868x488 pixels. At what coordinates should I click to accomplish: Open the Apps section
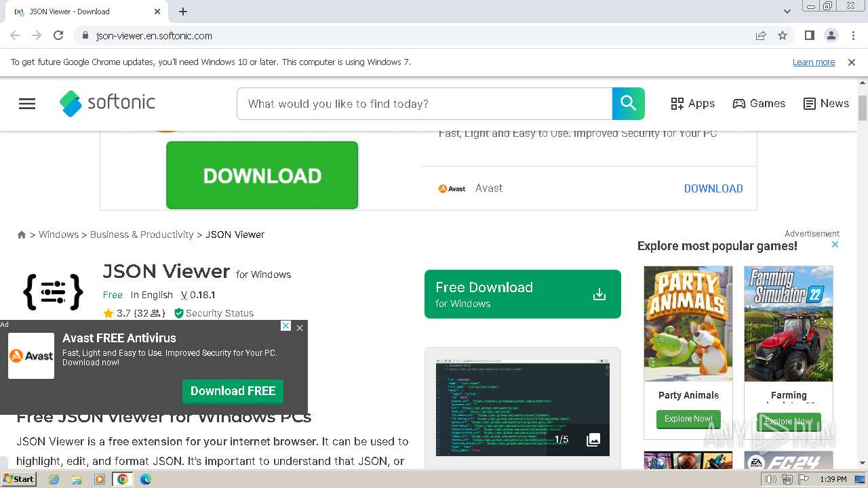(x=692, y=104)
